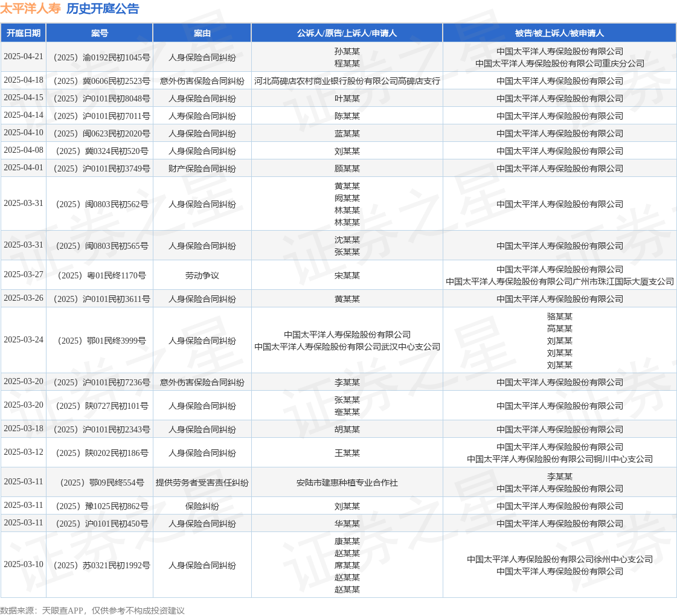The image size is (677, 616).
Task: Select case number (2025)陕0727民初101号
Action: (101, 406)
